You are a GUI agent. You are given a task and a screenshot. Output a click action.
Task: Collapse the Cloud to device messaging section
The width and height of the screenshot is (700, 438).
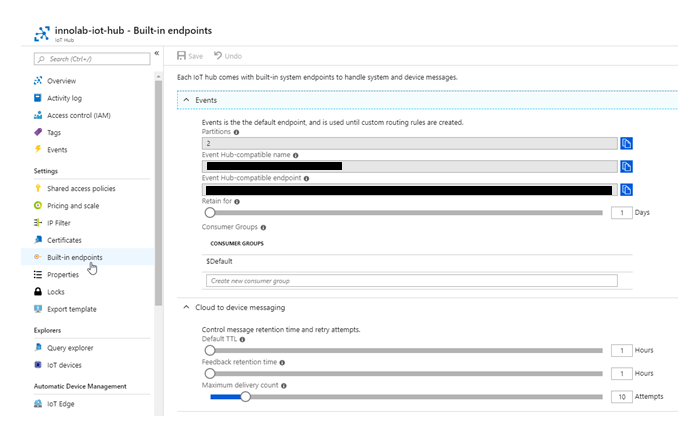pyautogui.click(x=187, y=307)
